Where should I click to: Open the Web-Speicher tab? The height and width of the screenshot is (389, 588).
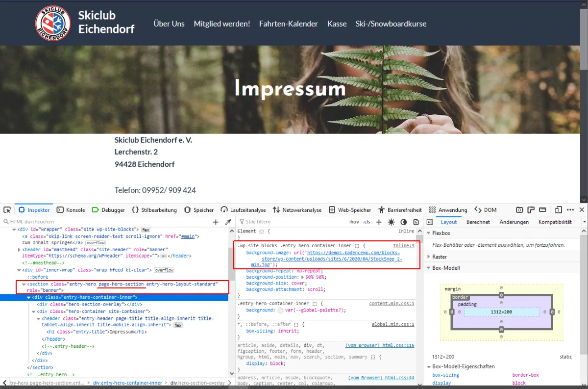(x=350, y=210)
